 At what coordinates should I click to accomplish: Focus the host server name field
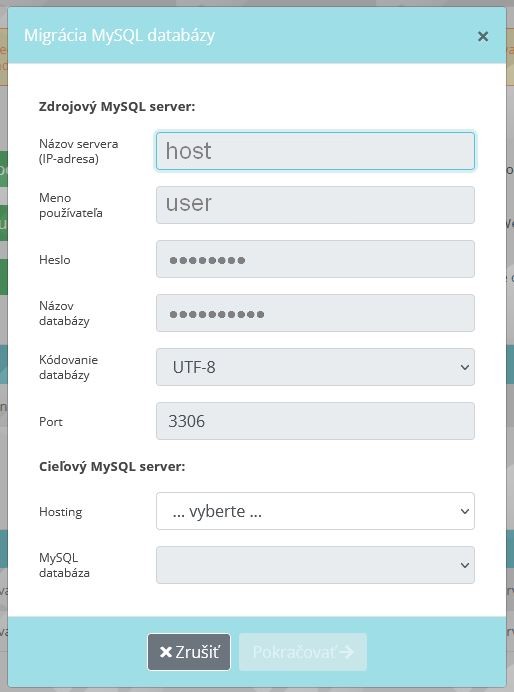pyautogui.click(x=315, y=151)
